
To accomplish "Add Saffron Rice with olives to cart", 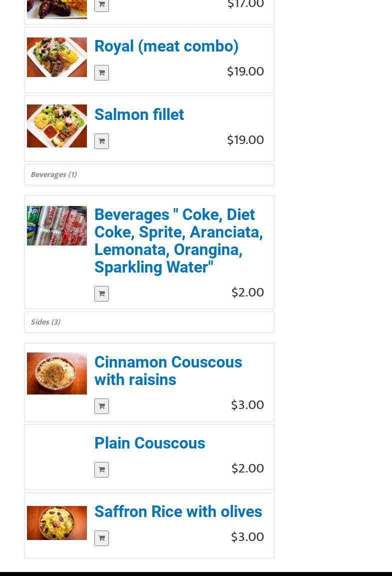I will click(x=101, y=538).
